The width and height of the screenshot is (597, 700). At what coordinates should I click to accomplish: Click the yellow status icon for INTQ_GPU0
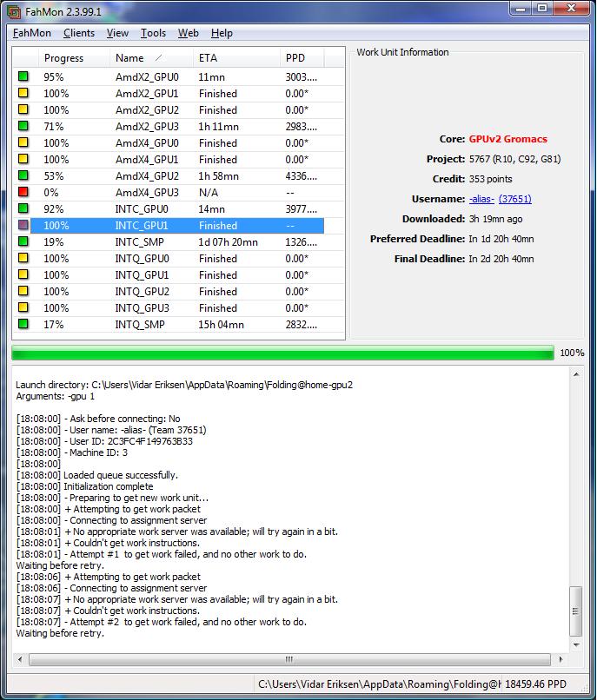click(23, 258)
